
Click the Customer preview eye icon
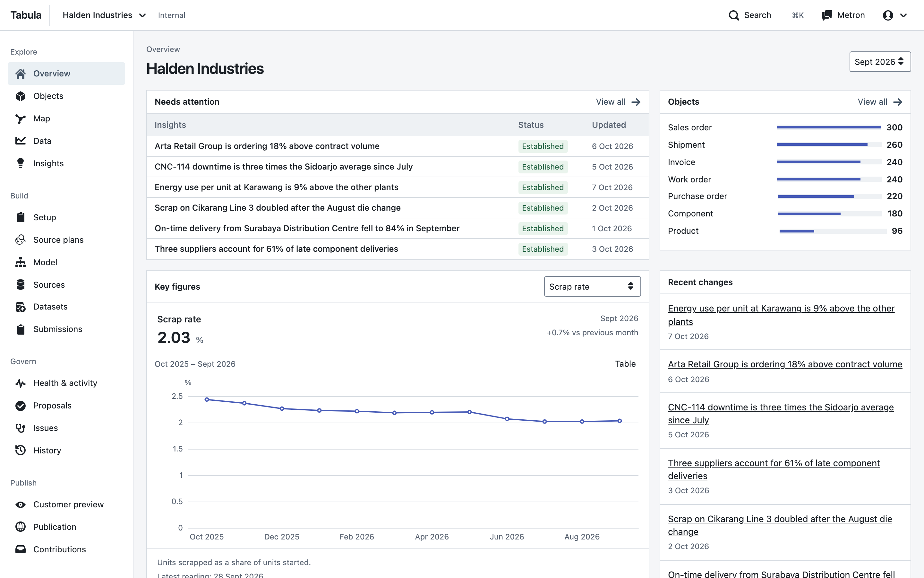point(21,504)
